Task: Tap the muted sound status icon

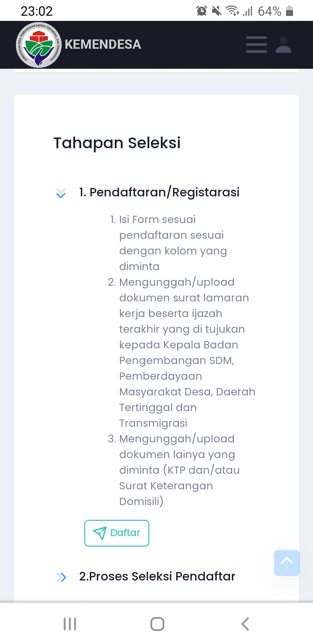Action: pos(216,11)
